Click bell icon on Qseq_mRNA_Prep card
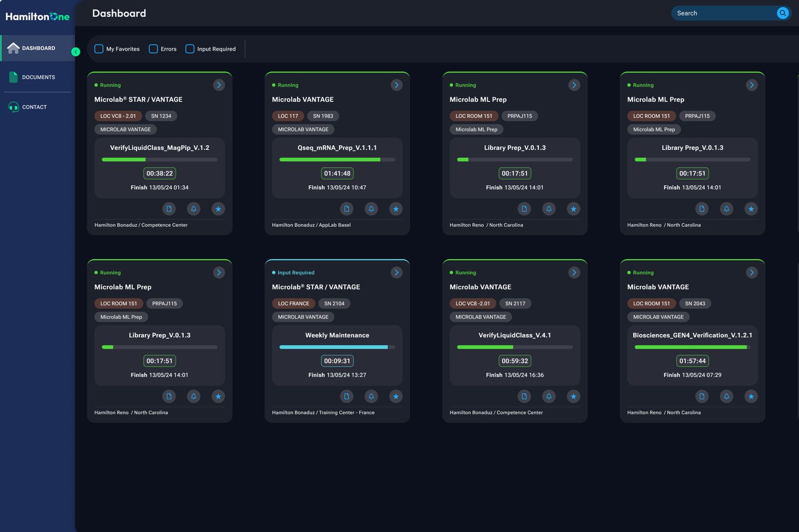Image resolution: width=799 pixels, height=532 pixels. click(x=371, y=209)
